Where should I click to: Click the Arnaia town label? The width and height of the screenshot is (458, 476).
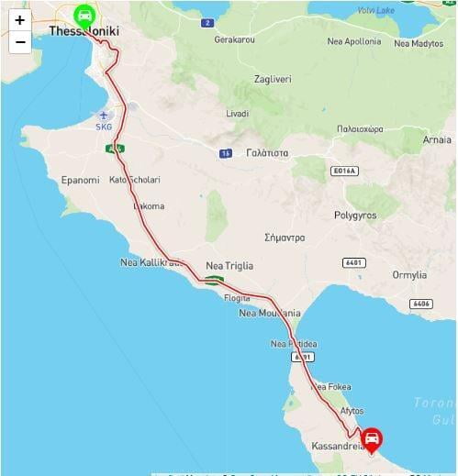437,139
